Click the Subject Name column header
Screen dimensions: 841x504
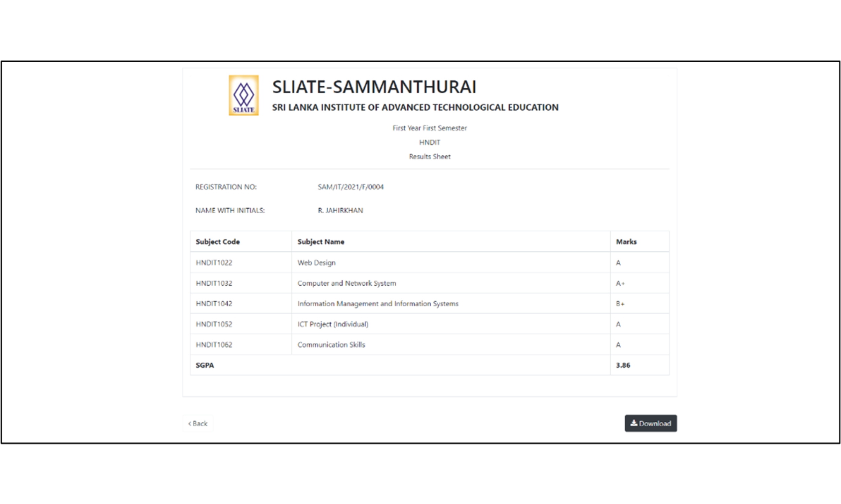(x=321, y=242)
